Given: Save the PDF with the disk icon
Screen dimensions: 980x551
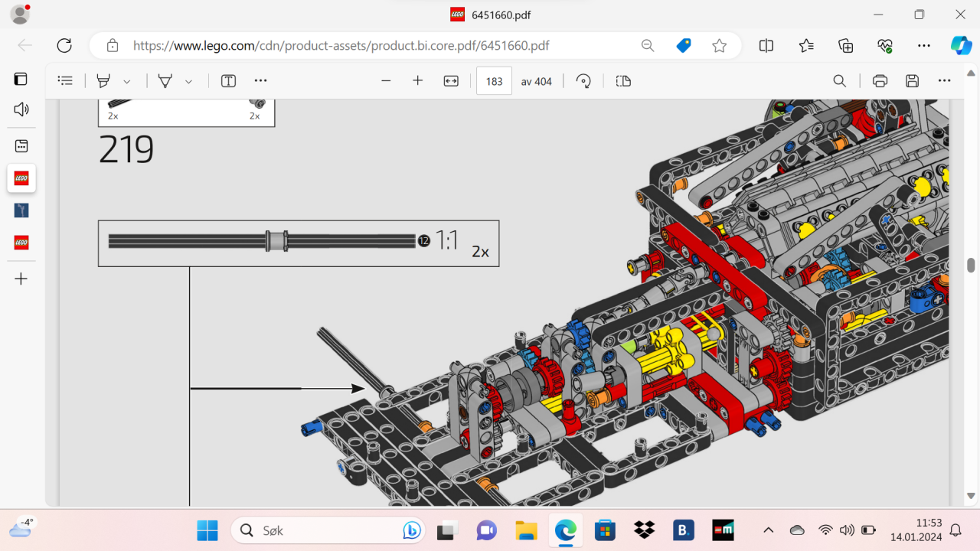Looking at the screenshot, I should coord(912,81).
